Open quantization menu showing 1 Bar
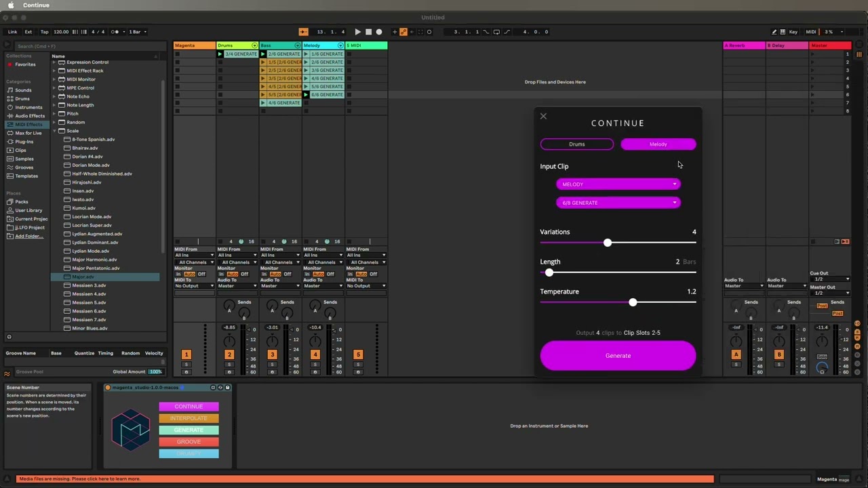The width and height of the screenshot is (868, 488). pos(137,32)
